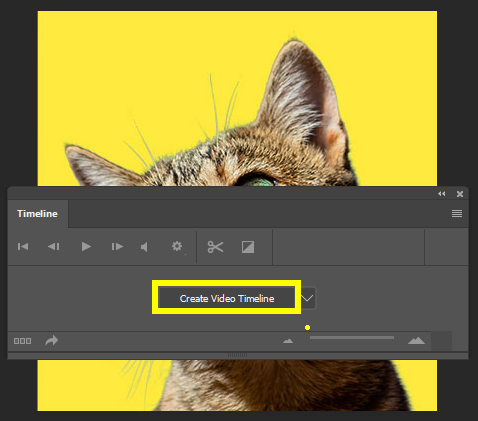
Task: Render video using the arrow icon
Action: pos(51,340)
